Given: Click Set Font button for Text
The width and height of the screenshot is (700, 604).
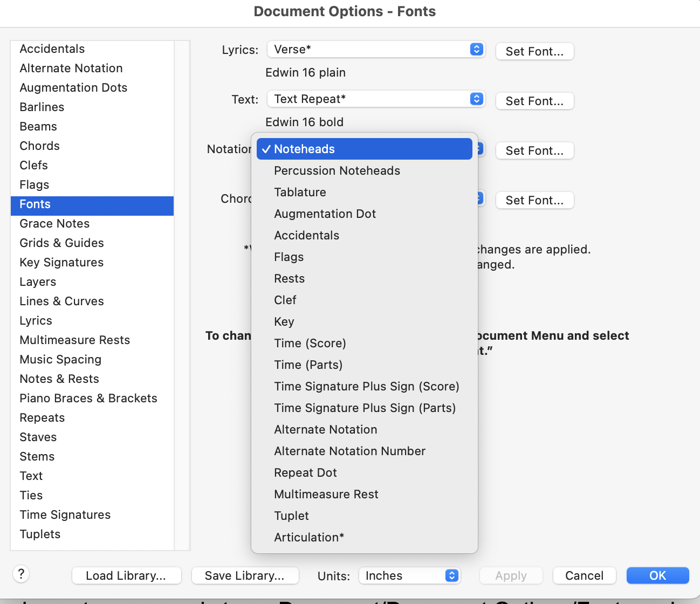Looking at the screenshot, I should tap(534, 101).
